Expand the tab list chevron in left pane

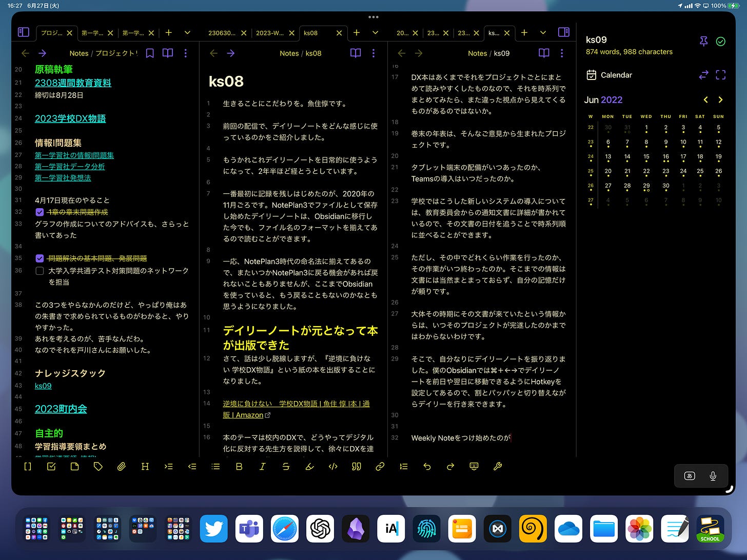coord(187,33)
